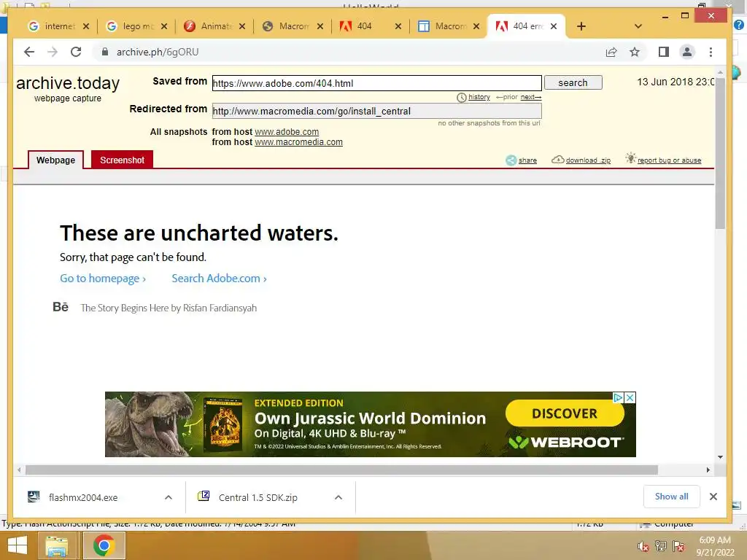The image size is (747, 560).
Task: Click the muted volume tray icon
Action: (643, 546)
